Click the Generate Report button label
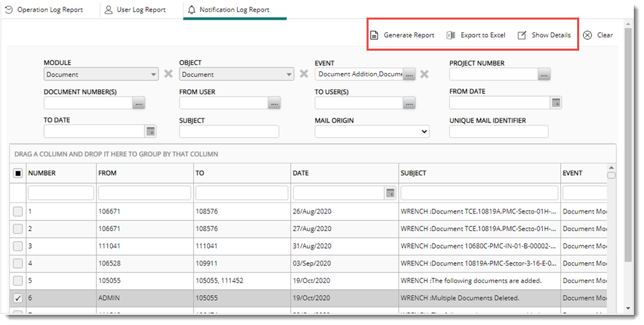Screen dimensions: 644x325 coord(408,35)
